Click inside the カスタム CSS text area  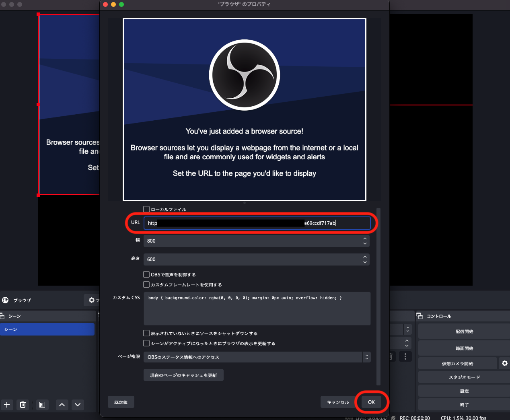click(x=257, y=309)
